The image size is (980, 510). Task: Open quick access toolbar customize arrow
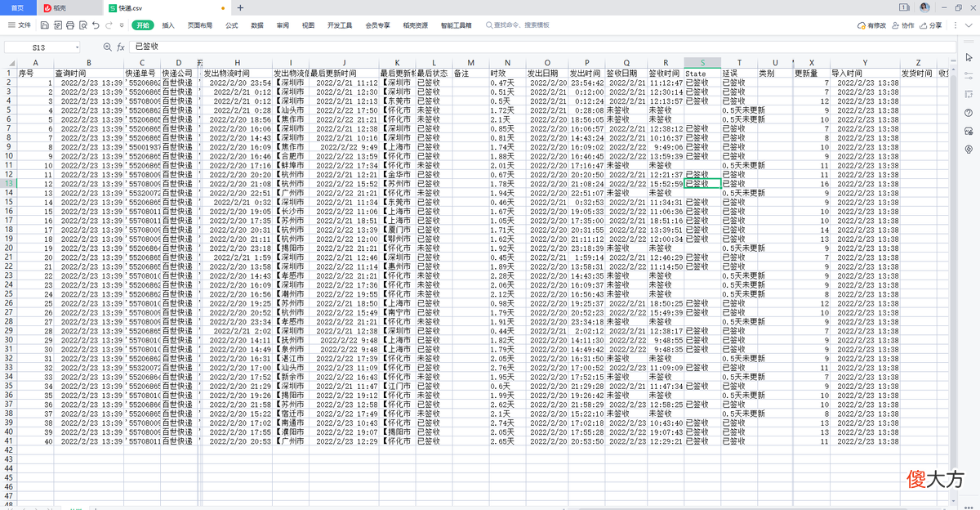[122, 25]
